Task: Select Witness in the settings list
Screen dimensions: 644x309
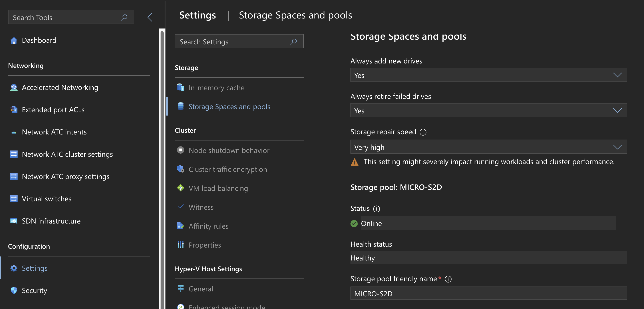Action: 201,207
